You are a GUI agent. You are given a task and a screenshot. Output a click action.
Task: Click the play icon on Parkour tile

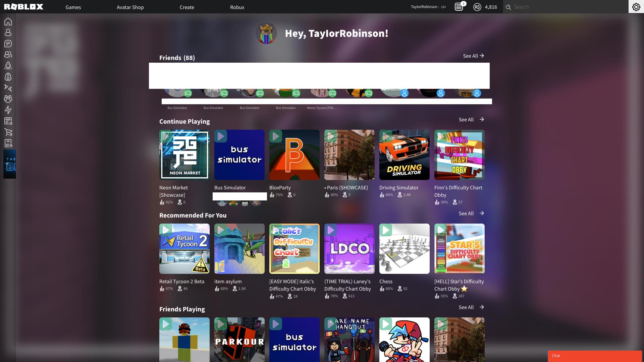pos(221,324)
